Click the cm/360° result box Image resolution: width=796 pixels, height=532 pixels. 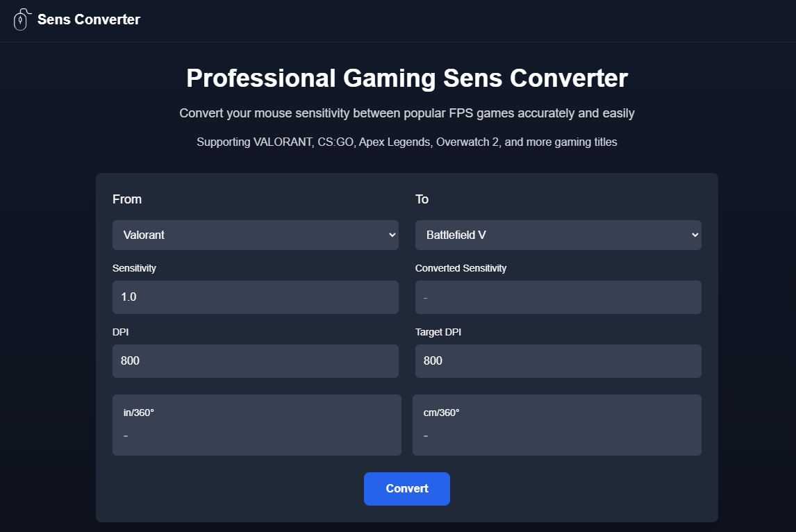[x=557, y=425]
